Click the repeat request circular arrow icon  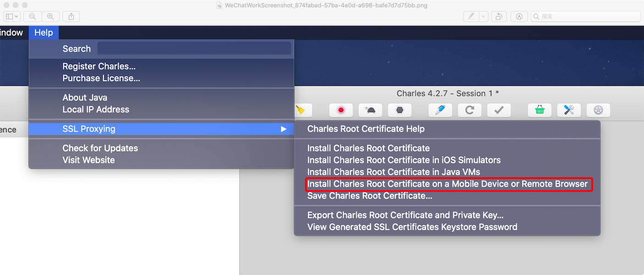(470, 110)
